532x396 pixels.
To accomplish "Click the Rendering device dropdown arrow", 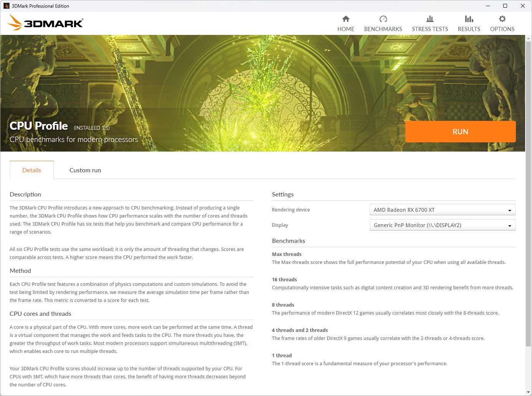I will coord(509,210).
